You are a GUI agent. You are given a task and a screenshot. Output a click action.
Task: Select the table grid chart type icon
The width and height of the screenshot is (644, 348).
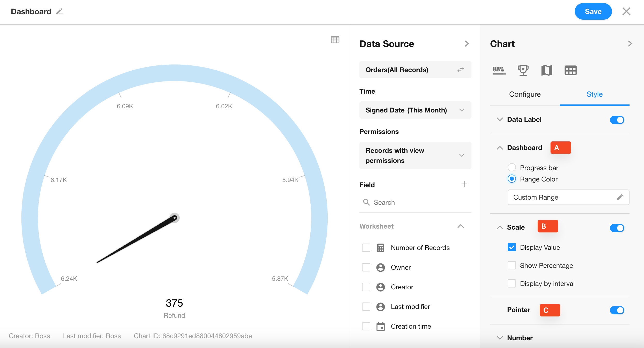coord(570,70)
